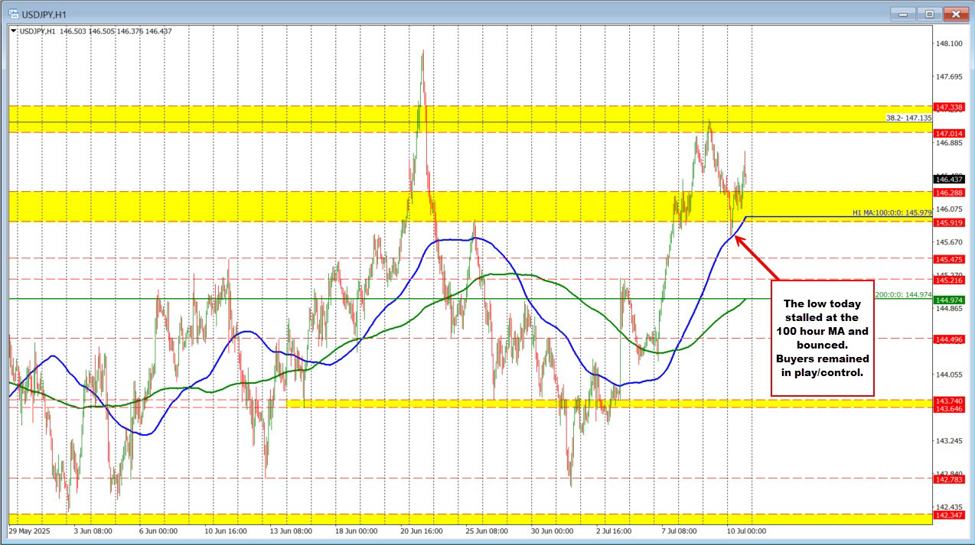Click the 13 Jun 08:00 time axis label

pos(291,531)
